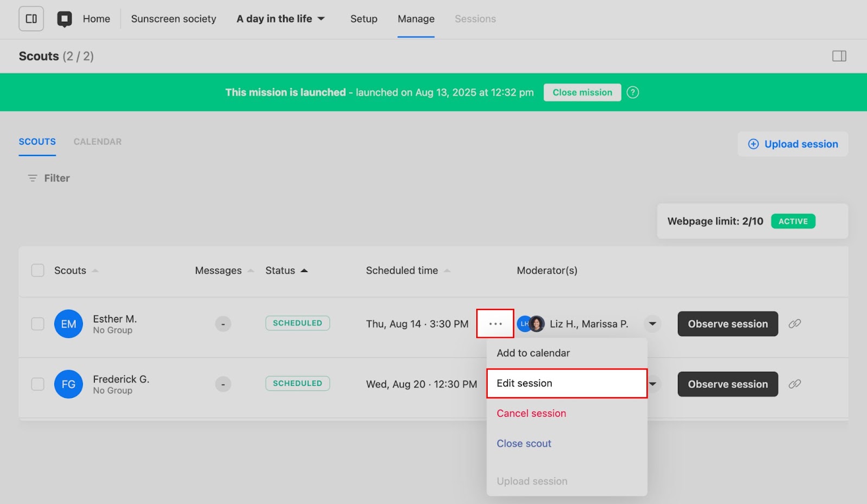The height and width of the screenshot is (504, 867).
Task: Select Cancel session in red
Action: pos(531,413)
